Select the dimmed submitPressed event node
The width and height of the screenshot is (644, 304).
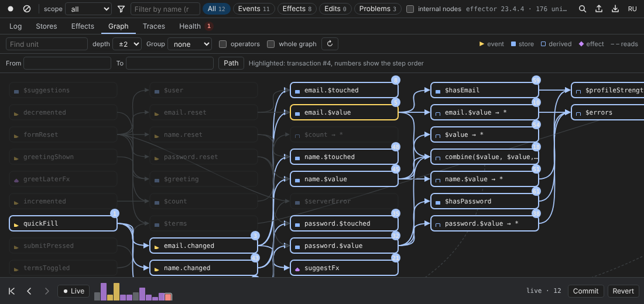coord(63,246)
